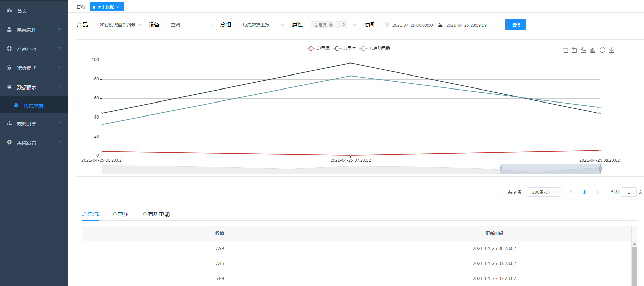Screen dimensions: 644x286
Task: Toggle 总电压 series in chart legend
Action: click(345, 48)
